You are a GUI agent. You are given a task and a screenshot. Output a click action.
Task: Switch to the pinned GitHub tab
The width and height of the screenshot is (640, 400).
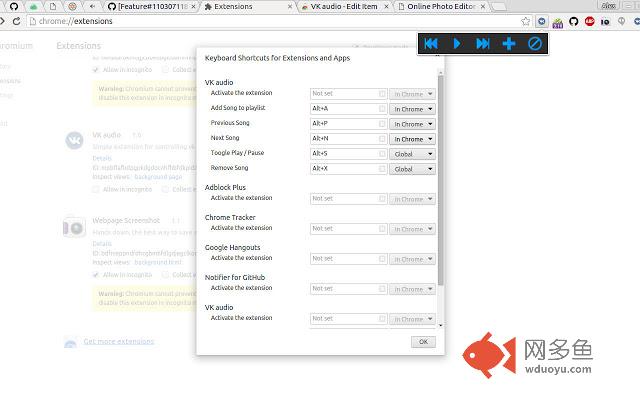[x=14, y=6]
